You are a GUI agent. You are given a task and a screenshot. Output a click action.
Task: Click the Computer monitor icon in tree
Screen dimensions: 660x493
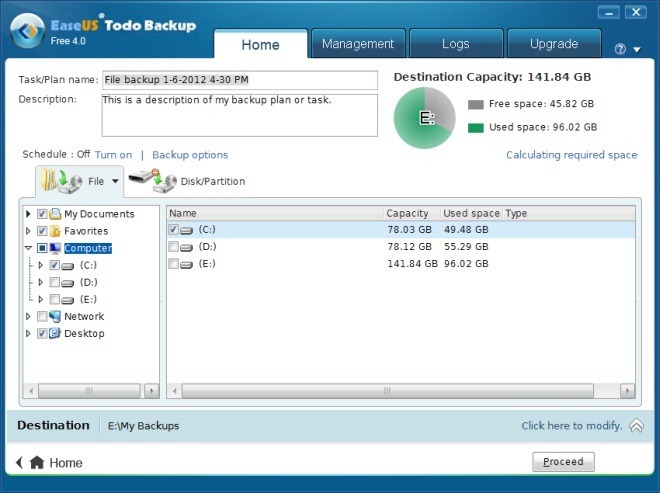[55, 248]
